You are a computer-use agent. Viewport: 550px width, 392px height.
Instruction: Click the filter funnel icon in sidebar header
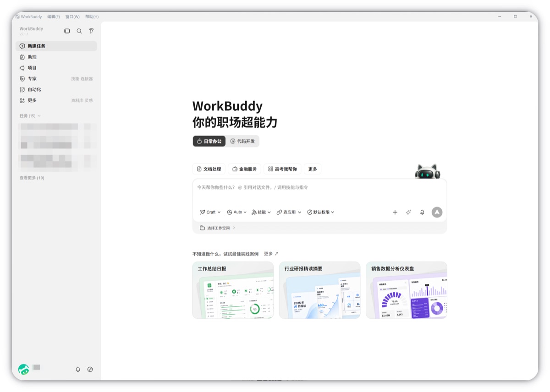point(91,31)
